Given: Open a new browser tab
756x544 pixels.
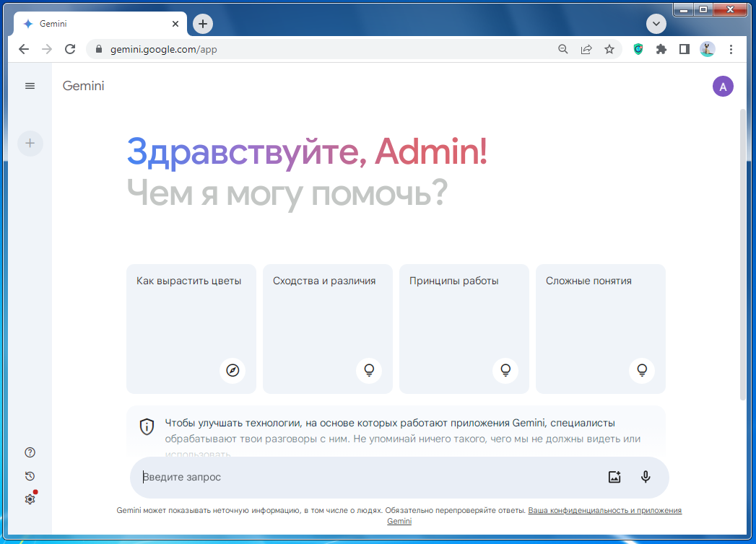Looking at the screenshot, I should [203, 24].
